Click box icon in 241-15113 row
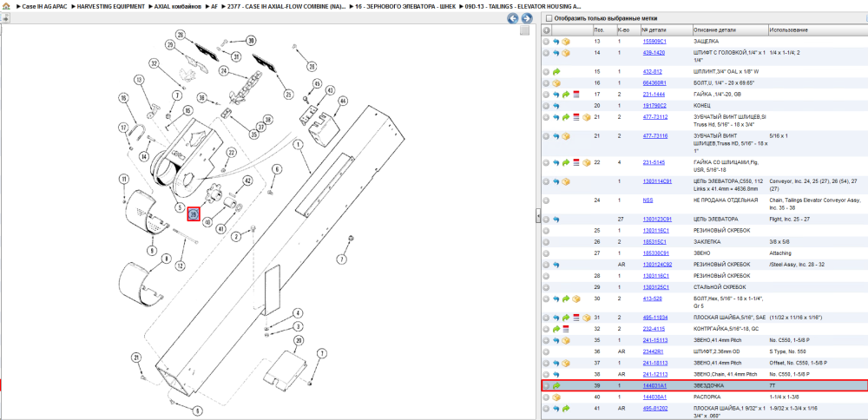Screen dimensions: 868x420 pyautogui.click(x=566, y=340)
